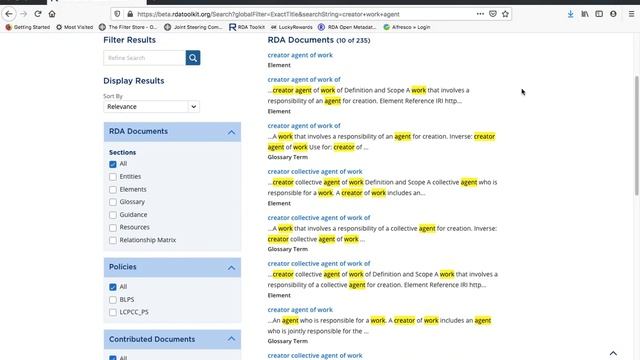This screenshot has width=640, height=360.
Task: Click the Refine Search input field
Action: (144, 58)
